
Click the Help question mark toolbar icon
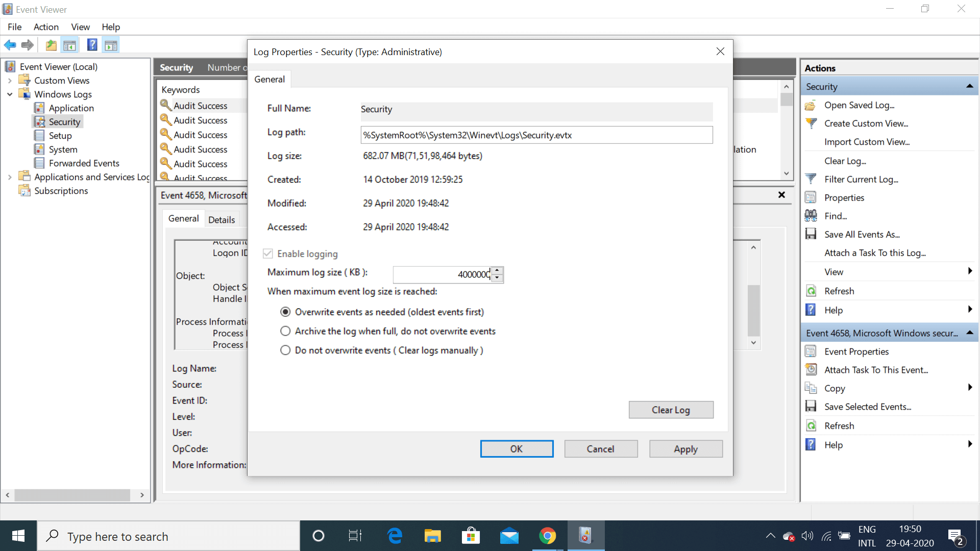92,45
